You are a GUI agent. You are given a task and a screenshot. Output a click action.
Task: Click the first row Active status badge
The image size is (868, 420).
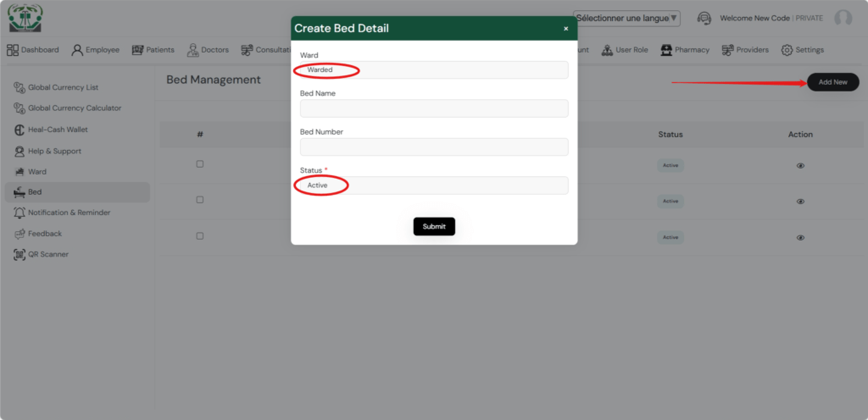click(x=670, y=165)
